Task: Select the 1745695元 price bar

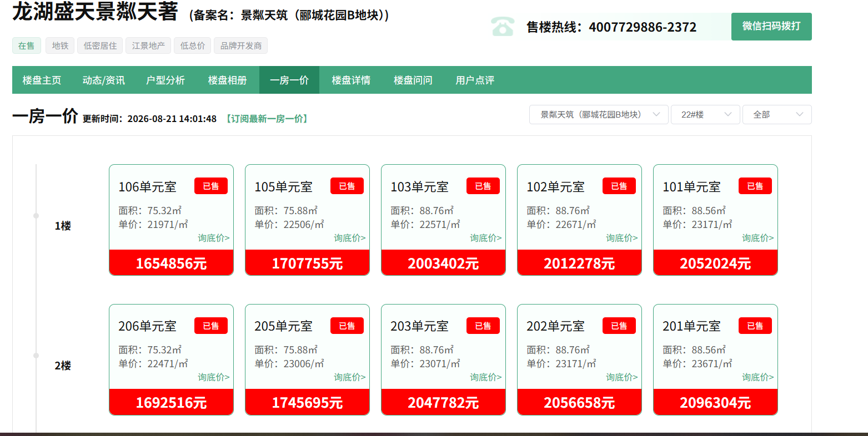Action: [x=308, y=402]
